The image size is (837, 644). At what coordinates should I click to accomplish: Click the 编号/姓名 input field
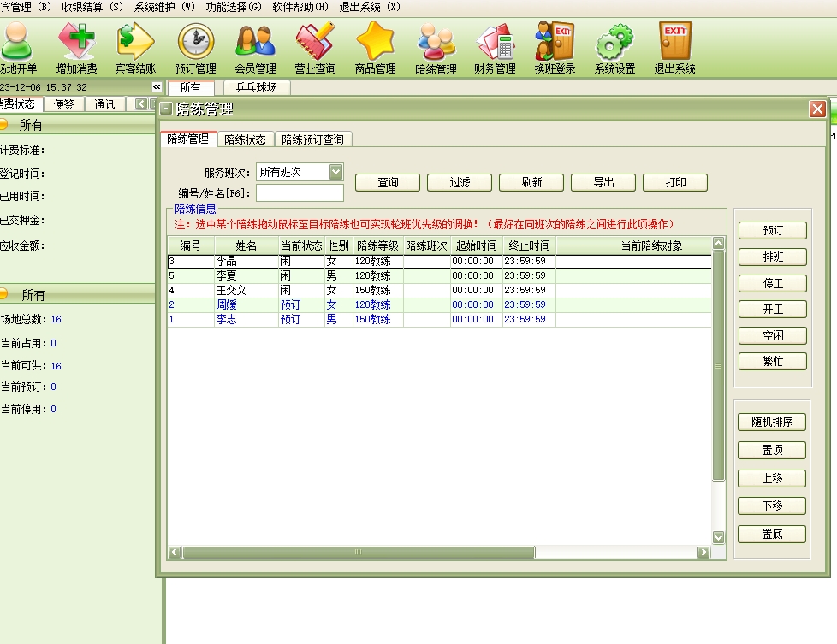point(300,193)
